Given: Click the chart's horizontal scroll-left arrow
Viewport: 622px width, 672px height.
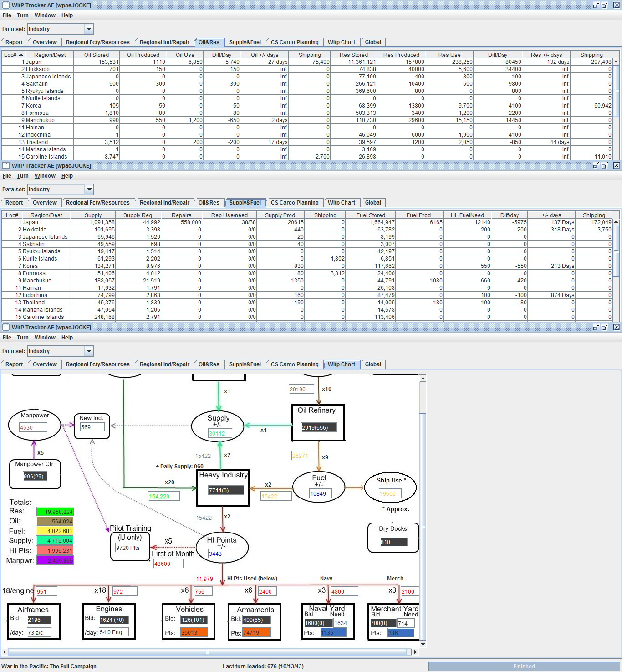Looking at the screenshot, I should (5, 651).
